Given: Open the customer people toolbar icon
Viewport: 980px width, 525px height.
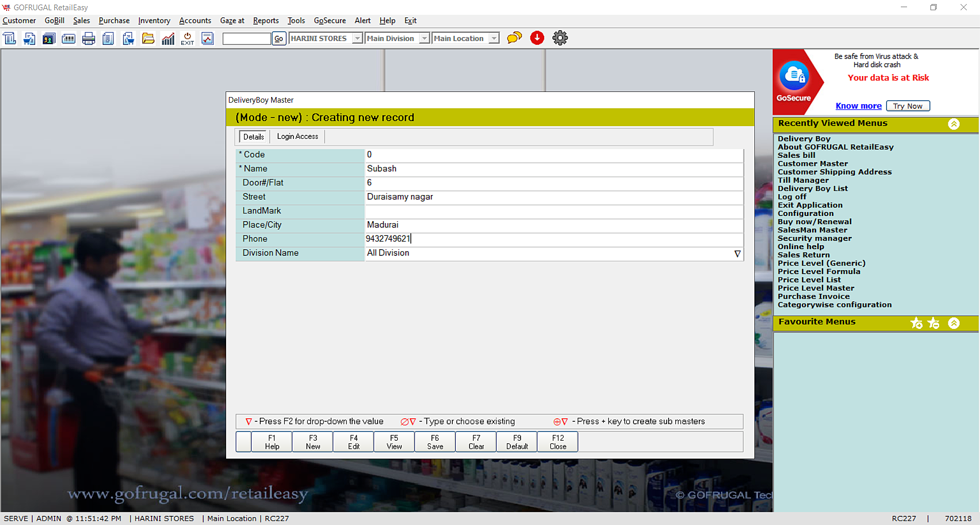Looking at the screenshot, I should point(49,38).
